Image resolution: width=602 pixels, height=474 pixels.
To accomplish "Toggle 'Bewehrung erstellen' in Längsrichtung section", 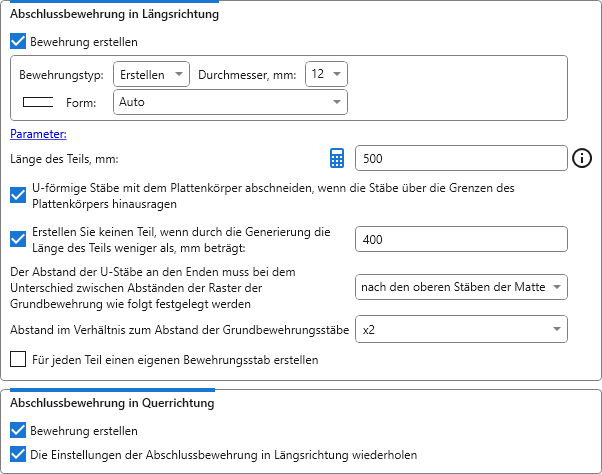I will [18, 42].
